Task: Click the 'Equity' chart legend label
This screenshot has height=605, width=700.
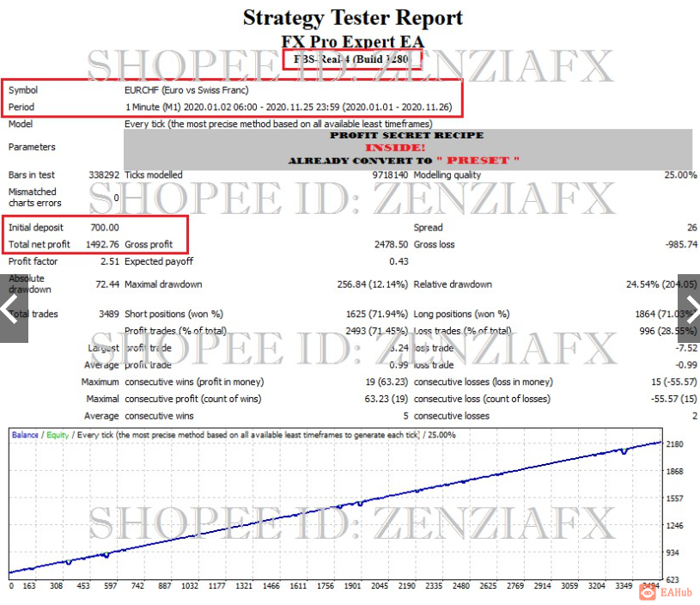Action: click(58, 435)
